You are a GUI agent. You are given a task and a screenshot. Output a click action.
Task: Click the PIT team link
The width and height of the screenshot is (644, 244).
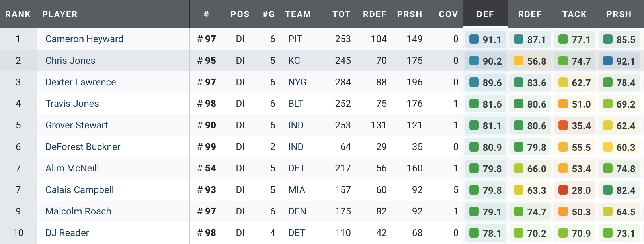(x=295, y=39)
